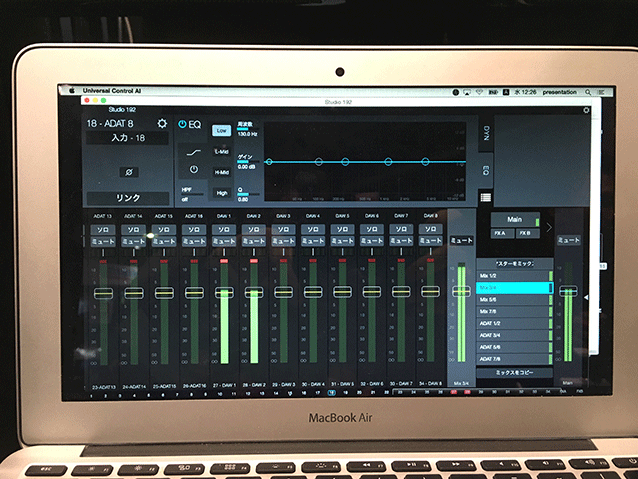Switch to the EQ side tab
Screen dimensions: 638x479
[485, 171]
